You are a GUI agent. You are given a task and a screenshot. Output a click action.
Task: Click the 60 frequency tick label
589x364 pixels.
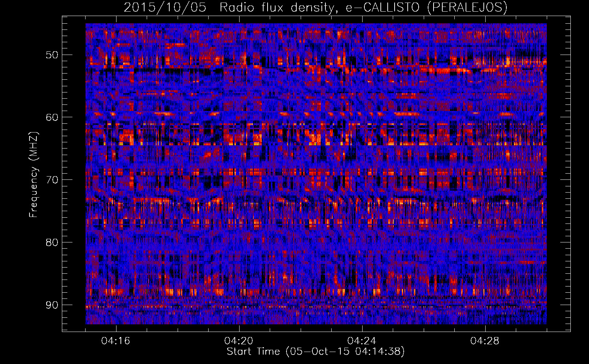tap(52, 117)
